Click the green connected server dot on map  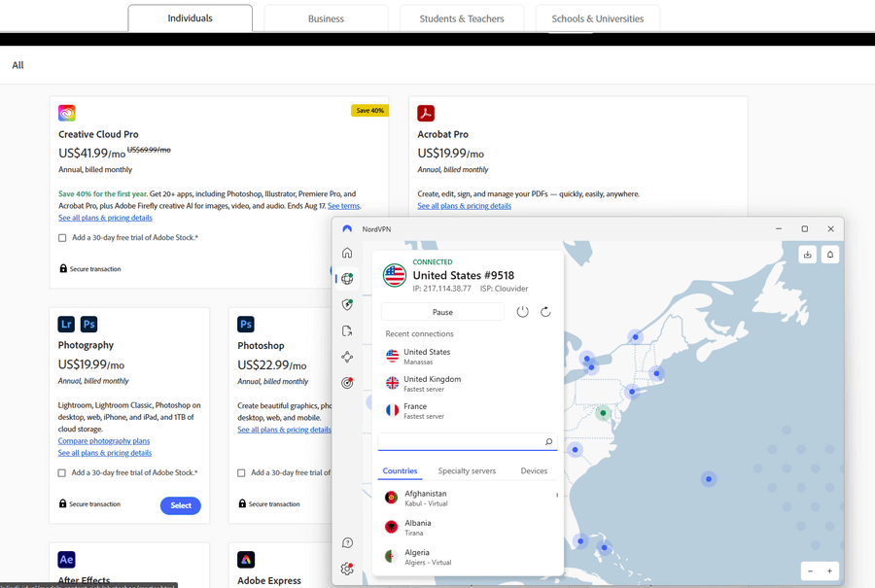click(603, 413)
